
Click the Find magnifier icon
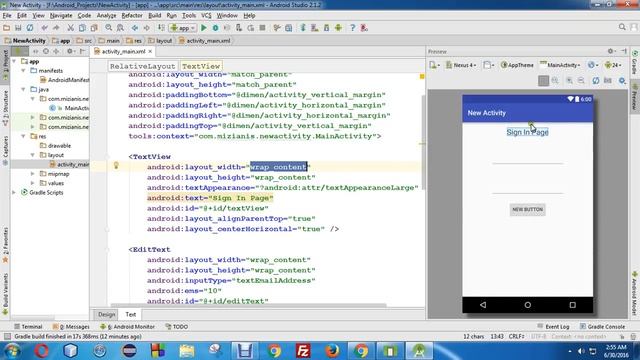109,28
